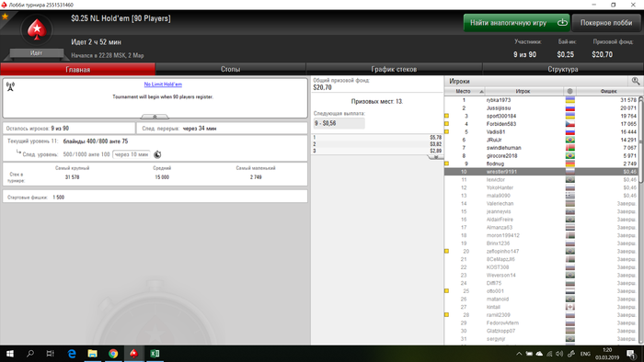The image size is (644, 362).
Task: Click the yellow marker beside Forbiden583
Action: pyautogui.click(x=447, y=124)
